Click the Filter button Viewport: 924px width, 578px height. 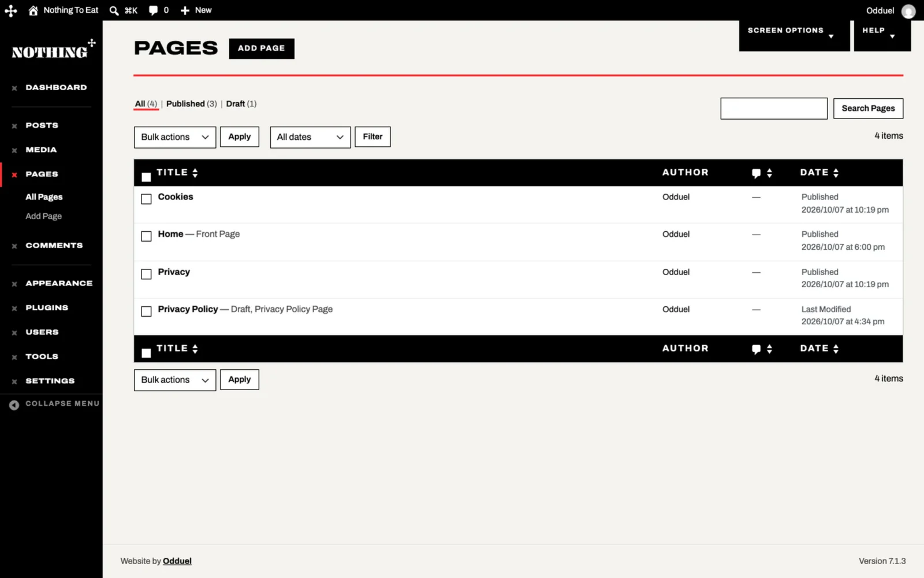pos(372,136)
